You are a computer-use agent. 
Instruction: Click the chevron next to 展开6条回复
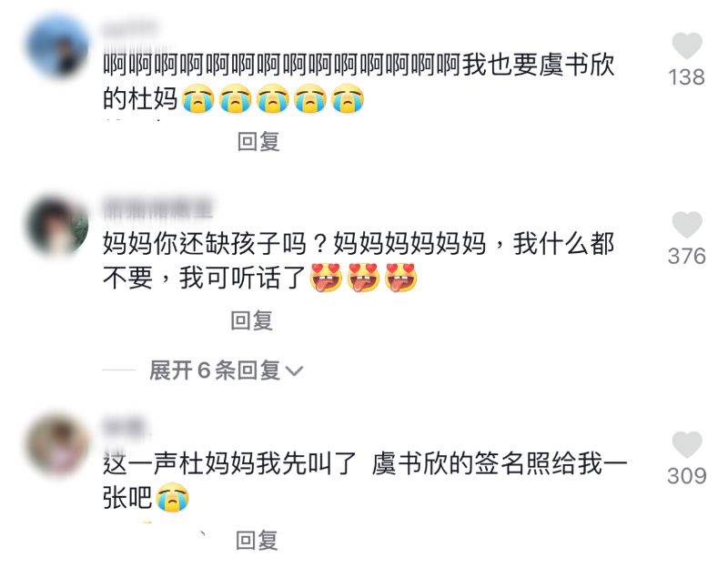[x=294, y=371]
